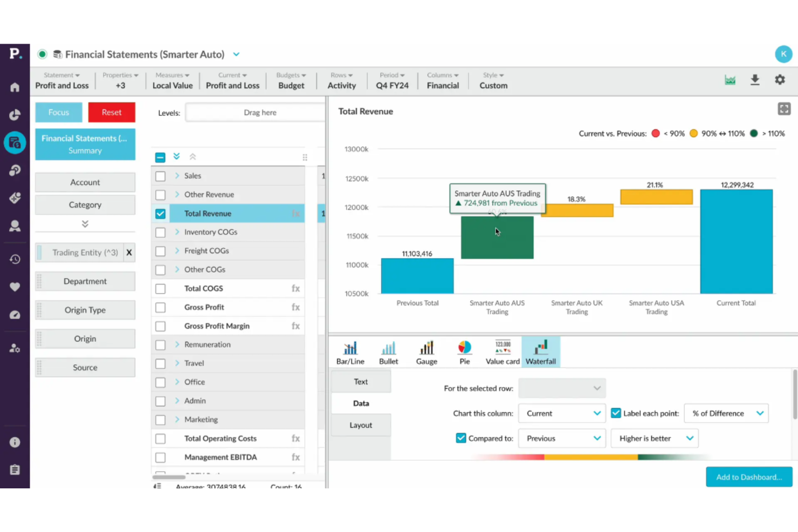
Task: Open the Home icon in left sidebar
Action: click(15, 87)
